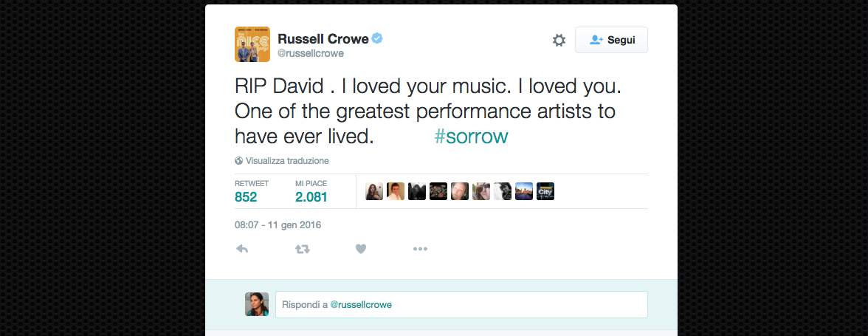Viewport: 868px width, 336px height.
Task: Click the Segui follow button
Action: pyautogui.click(x=611, y=41)
